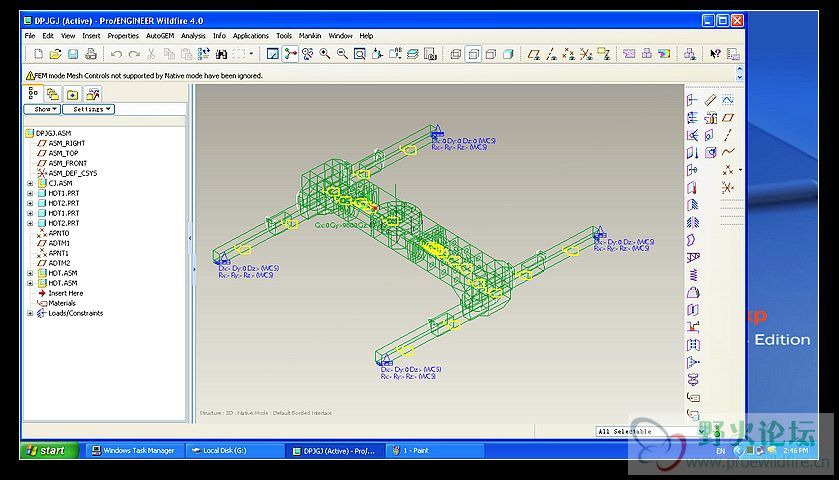This screenshot has width=839, height=480.
Task: Toggle Wireframe display mode
Action: pyautogui.click(x=456, y=54)
